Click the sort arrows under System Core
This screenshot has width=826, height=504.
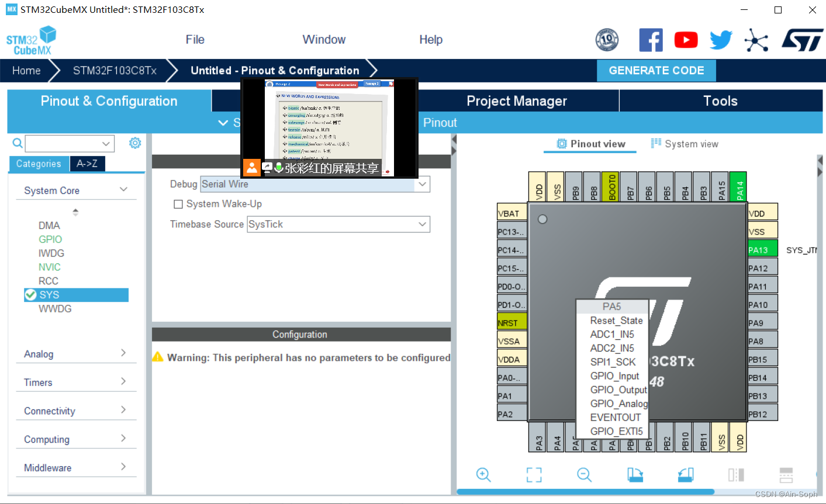(75, 212)
